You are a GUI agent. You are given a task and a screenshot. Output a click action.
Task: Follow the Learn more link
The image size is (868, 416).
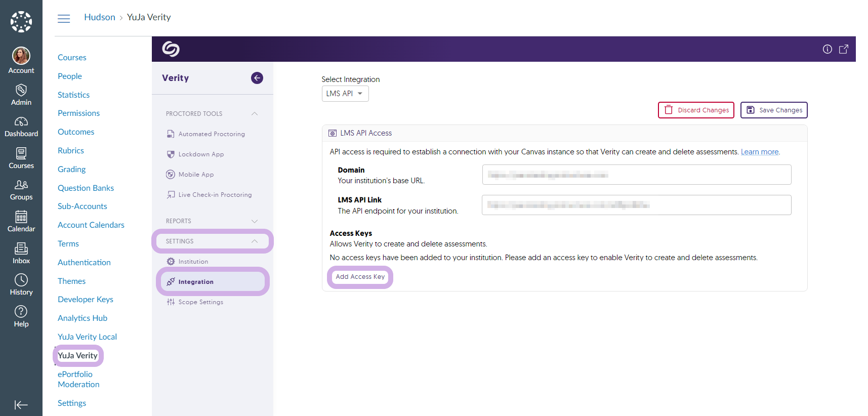(760, 152)
